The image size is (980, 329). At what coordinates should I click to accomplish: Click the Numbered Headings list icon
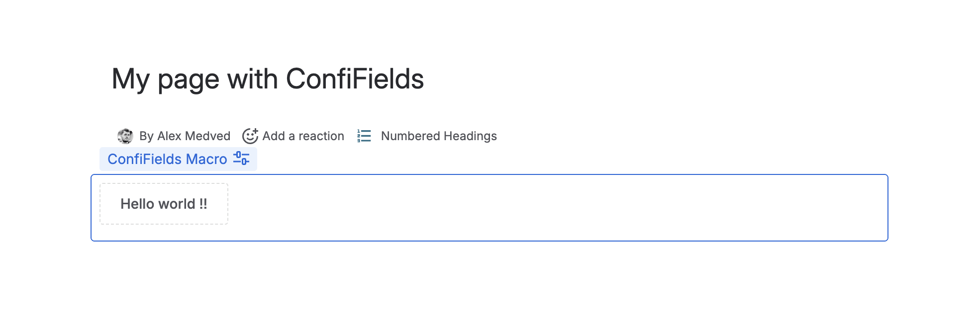tap(364, 136)
